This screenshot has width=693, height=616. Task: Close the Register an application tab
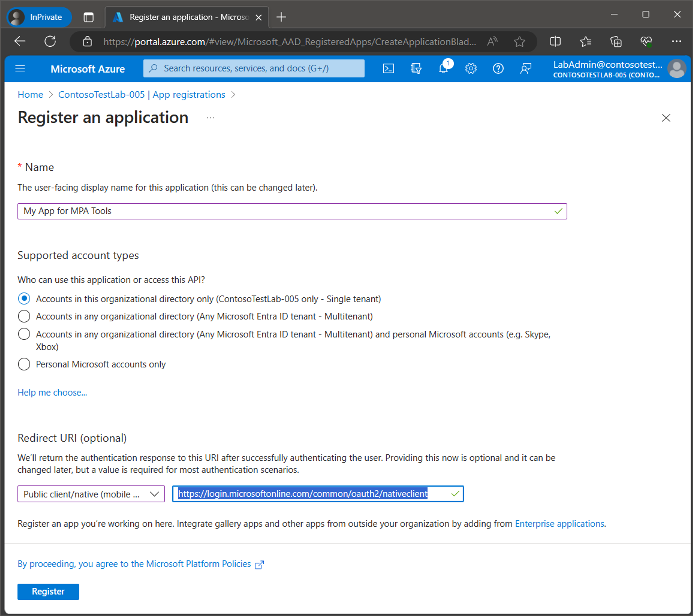pos(258,17)
